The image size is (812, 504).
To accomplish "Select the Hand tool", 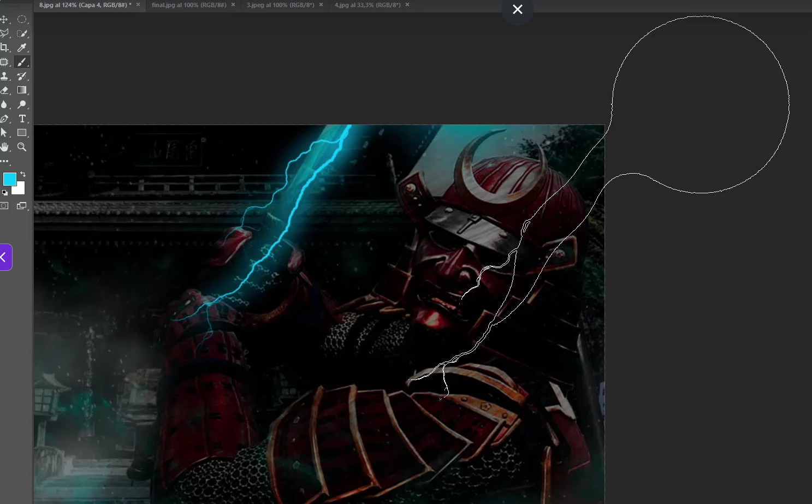I will pyautogui.click(x=4, y=147).
